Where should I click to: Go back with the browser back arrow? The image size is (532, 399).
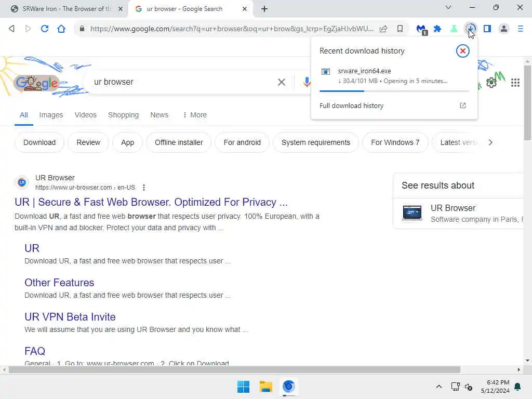(11, 29)
